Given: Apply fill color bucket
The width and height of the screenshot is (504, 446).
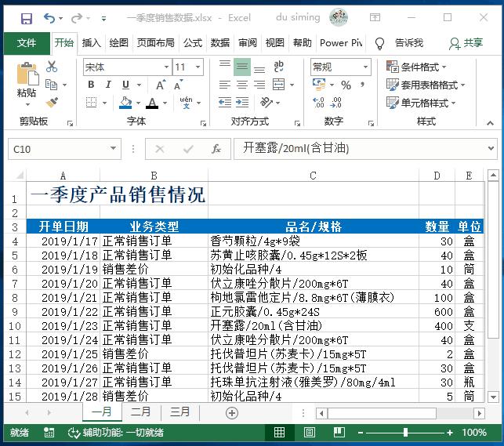Looking at the screenshot, I should [125, 103].
